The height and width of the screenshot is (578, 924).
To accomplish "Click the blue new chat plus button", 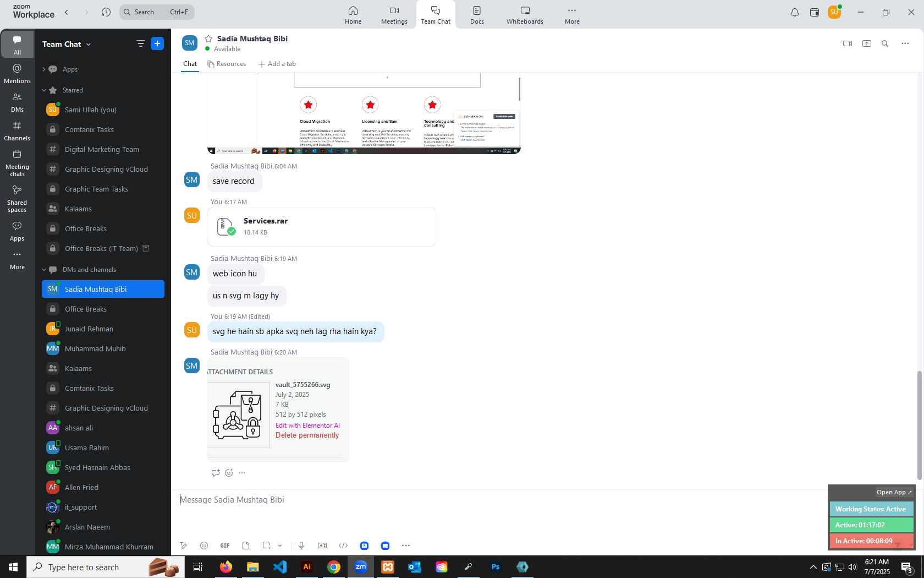I will click(x=157, y=43).
